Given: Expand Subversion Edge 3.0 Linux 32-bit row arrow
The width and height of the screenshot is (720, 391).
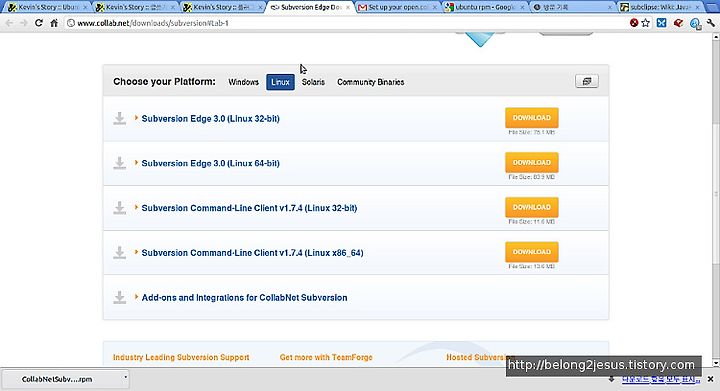Looking at the screenshot, I should 136,118.
